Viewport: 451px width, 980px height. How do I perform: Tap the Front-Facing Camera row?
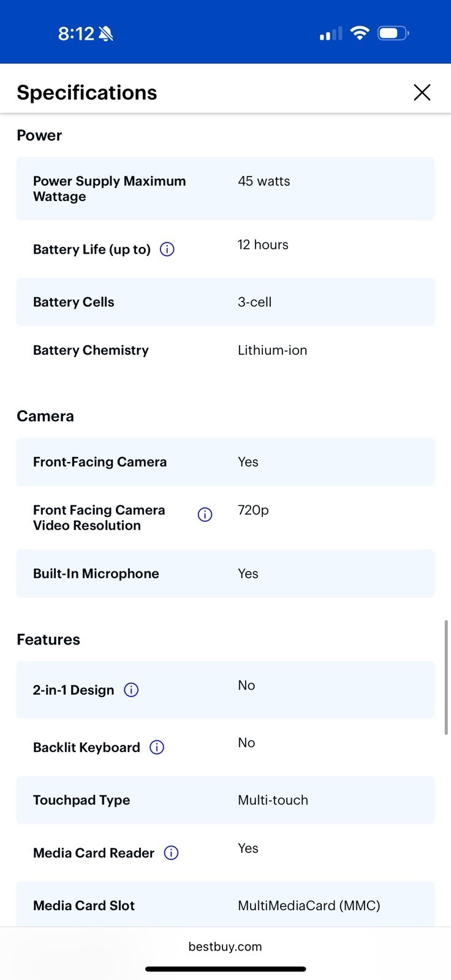pos(225,462)
